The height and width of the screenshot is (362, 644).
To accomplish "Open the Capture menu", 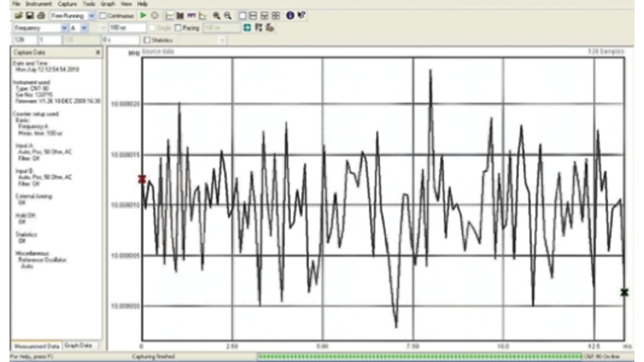I will coord(67,4).
